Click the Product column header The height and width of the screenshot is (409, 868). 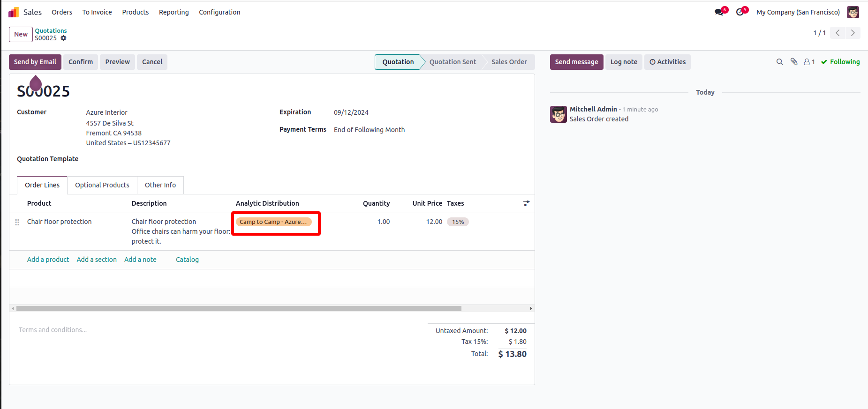click(x=39, y=203)
